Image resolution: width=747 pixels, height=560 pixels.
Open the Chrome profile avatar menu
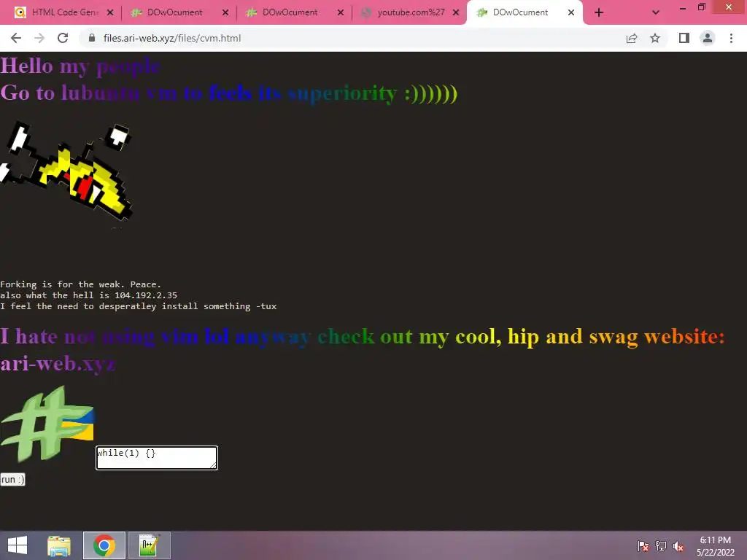tap(708, 38)
